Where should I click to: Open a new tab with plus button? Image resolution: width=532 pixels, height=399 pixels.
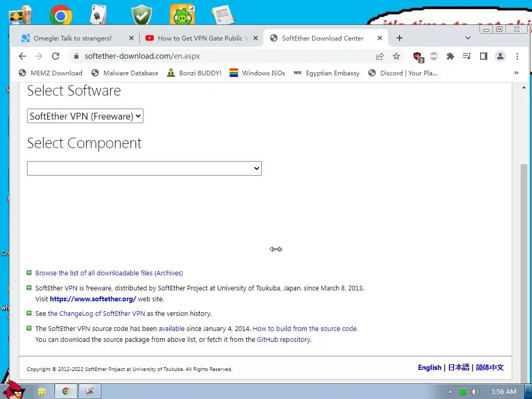coord(400,38)
